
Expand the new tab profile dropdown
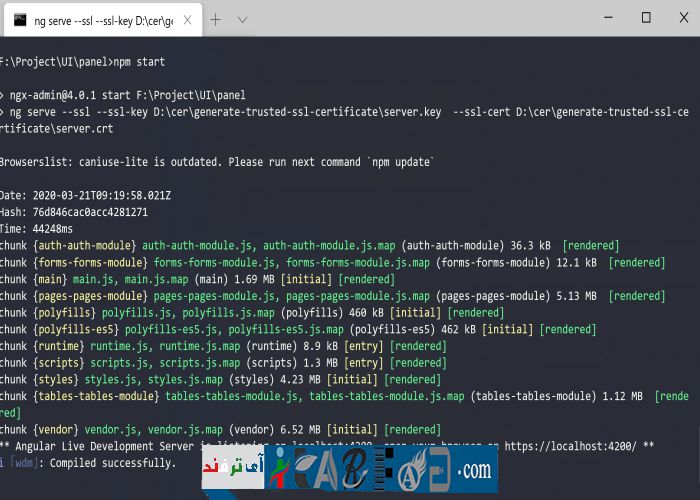pyautogui.click(x=248, y=19)
